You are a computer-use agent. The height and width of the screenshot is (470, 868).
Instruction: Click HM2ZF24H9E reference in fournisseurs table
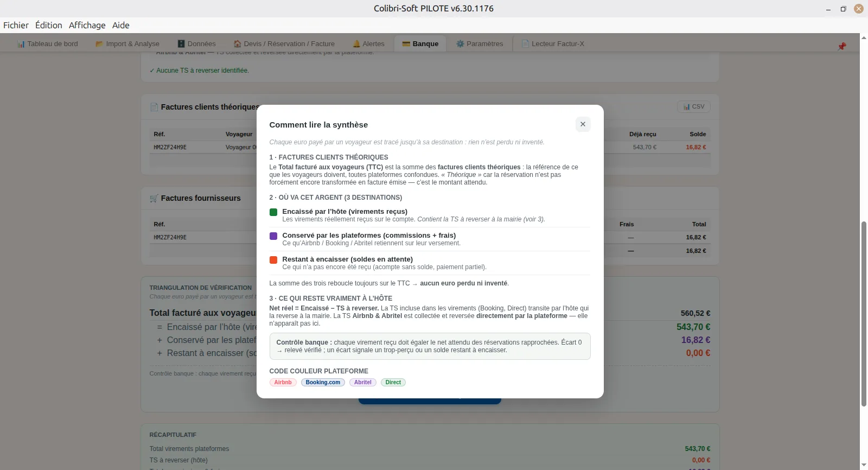point(170,237)
